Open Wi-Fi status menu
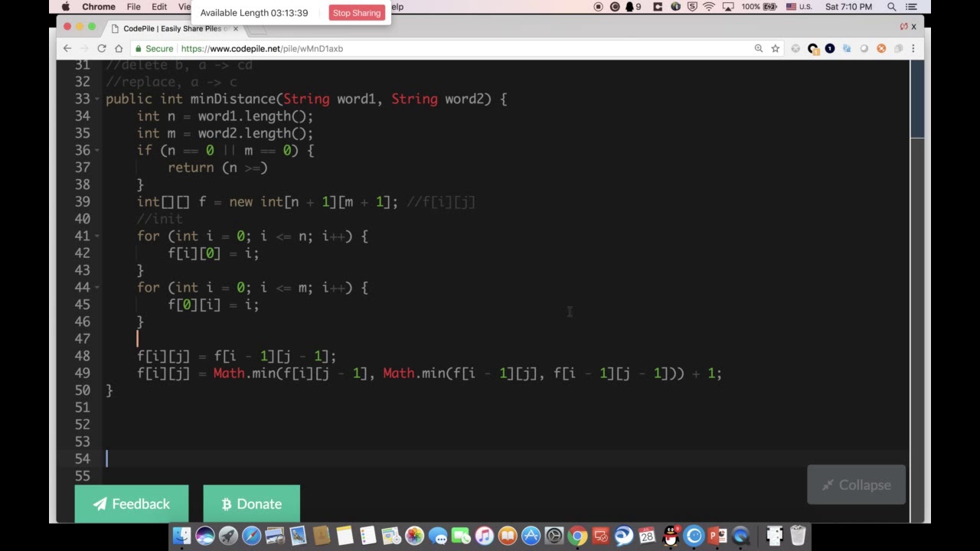Viewport: 980px width, 551px height. (709, 7)
